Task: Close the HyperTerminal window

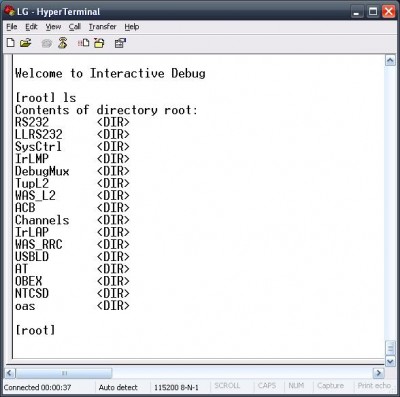Action: [x=389, y=12]
